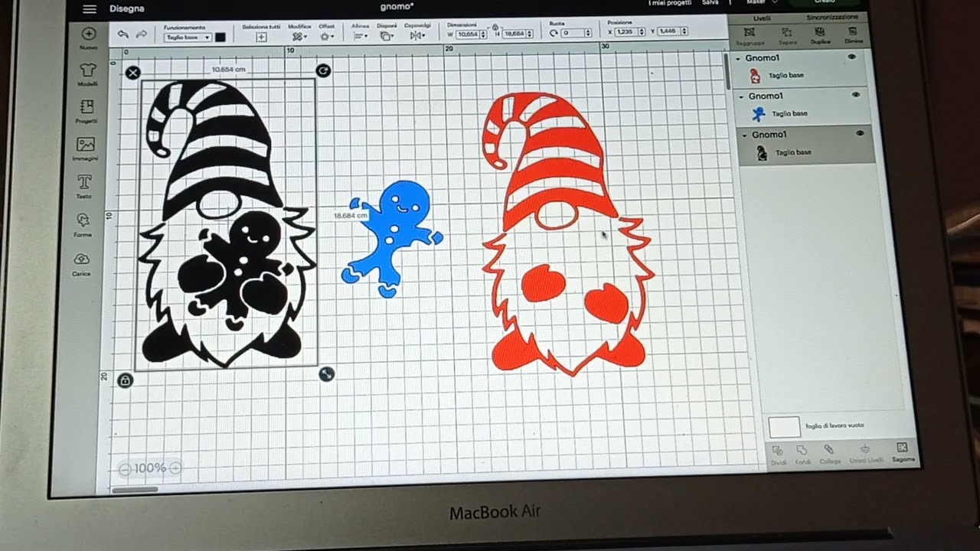Viewport: 980px width, 551px height.
Task: Open the Taglio base operation dropdown
Action: pos(188,37)
